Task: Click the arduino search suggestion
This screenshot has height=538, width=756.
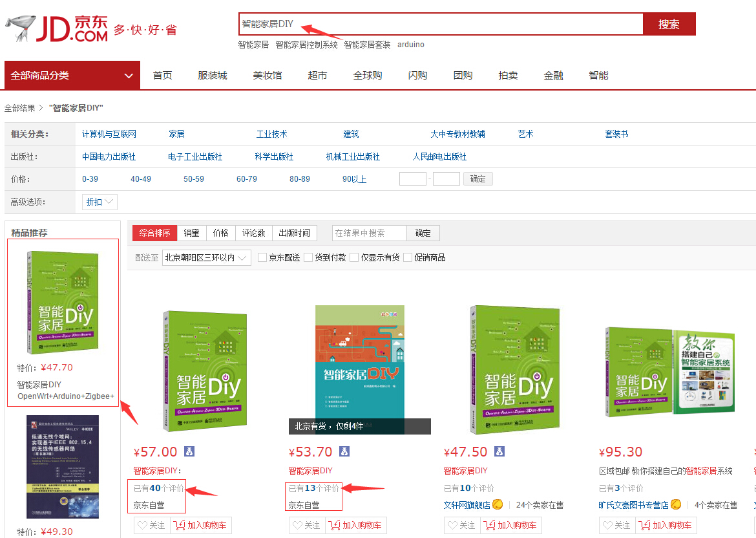Action: (411, 45)
